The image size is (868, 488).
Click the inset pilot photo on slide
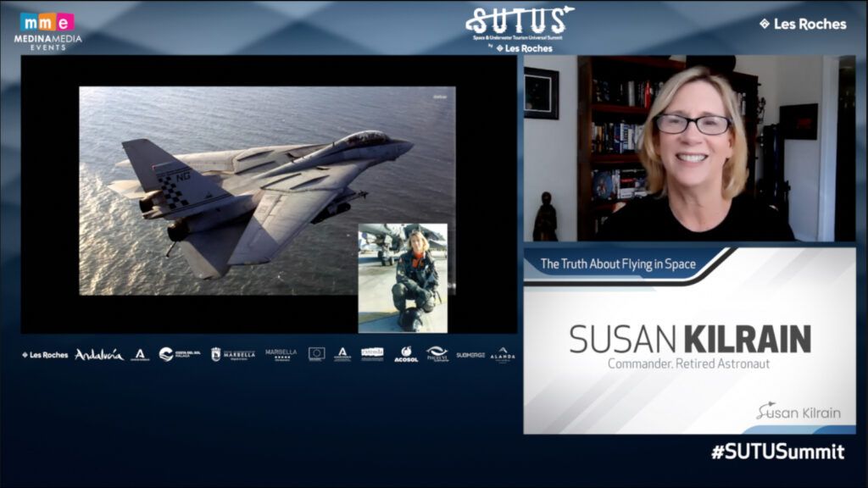point(403,278)
